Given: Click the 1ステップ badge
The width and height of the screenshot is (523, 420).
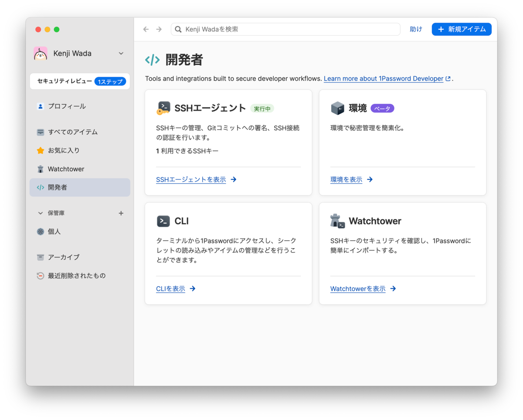Looking at the screenshot, I should pos(110,82).
